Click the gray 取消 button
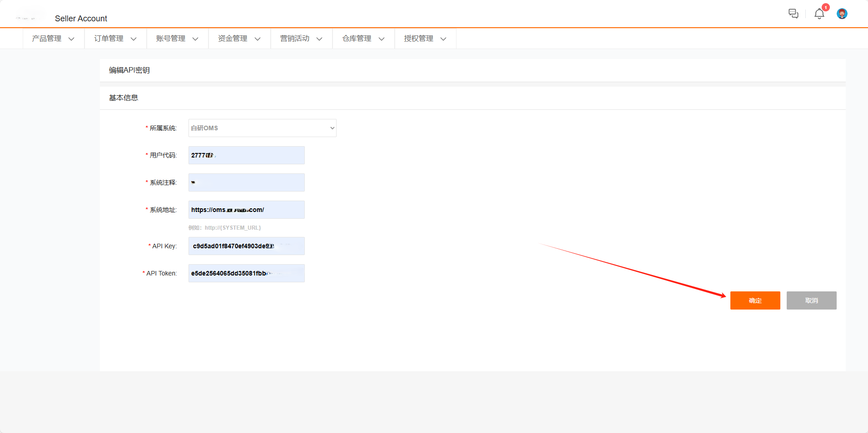 tap(811, 300)
